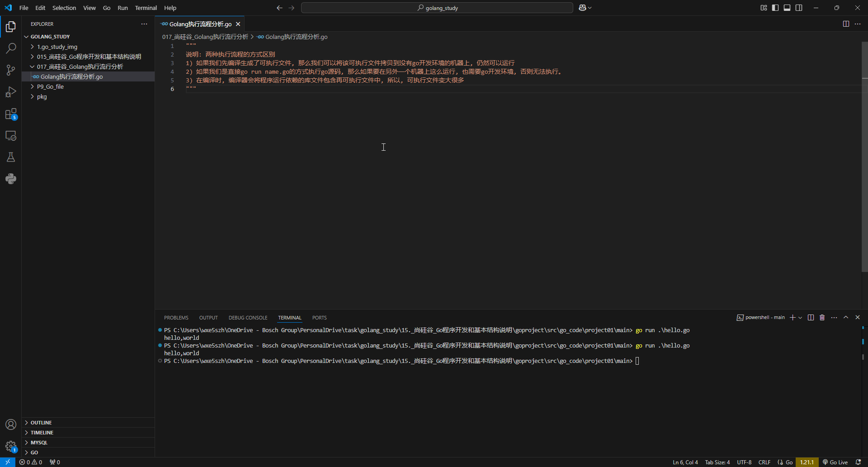Viewport: 868px width, 467px height.
Task: Expand the TIMELINE section
Action: pos(88,433)
